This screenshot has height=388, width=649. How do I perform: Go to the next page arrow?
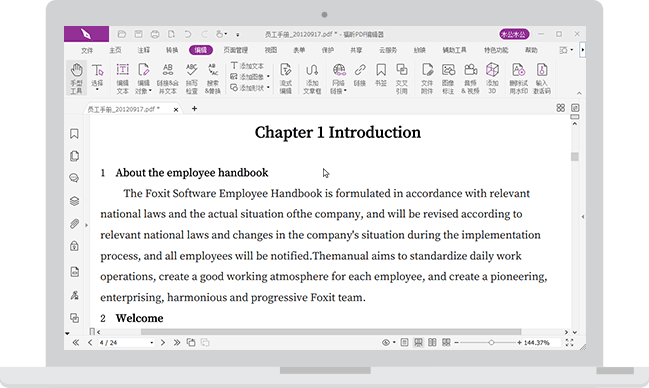pyautogui.click(x=163, y=342)
